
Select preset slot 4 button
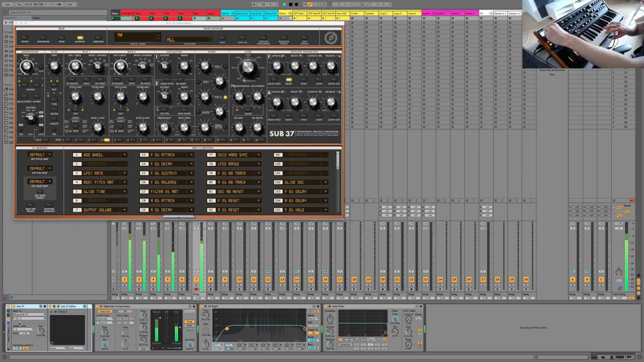pyautogui.click(x=107, y=140)
